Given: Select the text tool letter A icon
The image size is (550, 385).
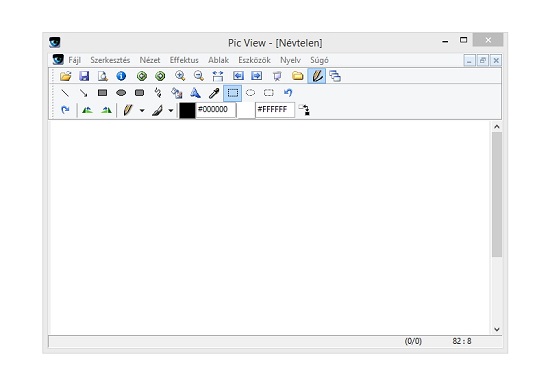Looking at the screenshot, I should pyautogui.click(x=195, y=93).
